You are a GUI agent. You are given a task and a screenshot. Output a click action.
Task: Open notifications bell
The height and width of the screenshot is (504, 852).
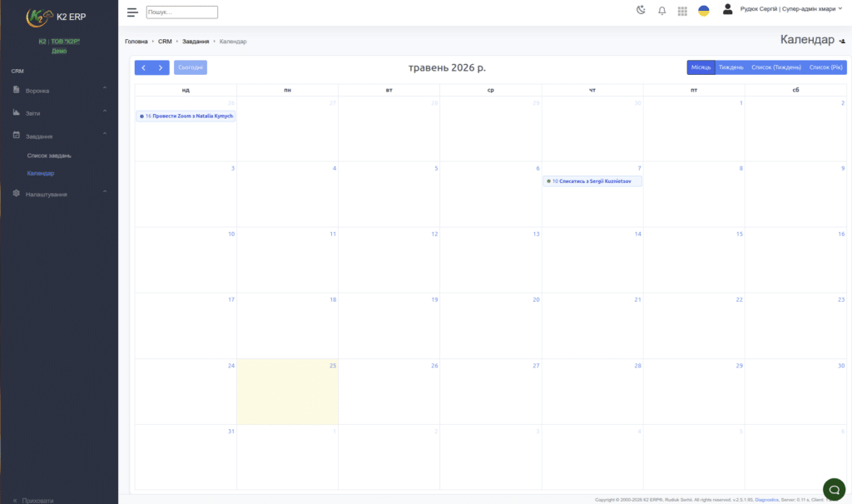click(661, 10)
